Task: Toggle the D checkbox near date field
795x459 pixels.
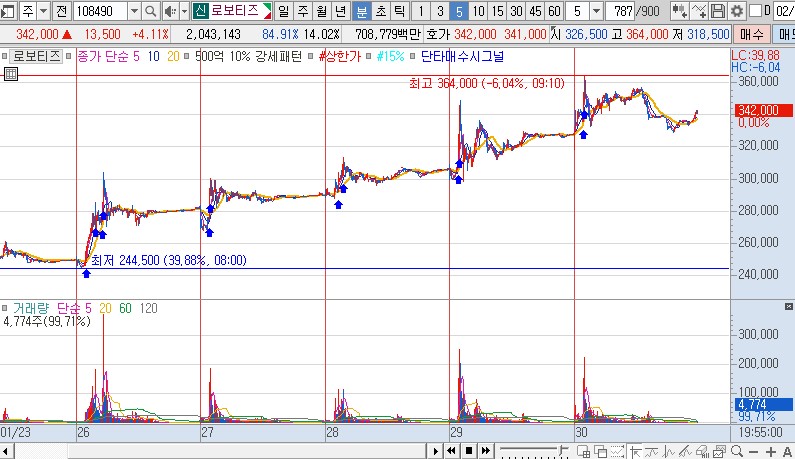Action: (x=755, y=10)
